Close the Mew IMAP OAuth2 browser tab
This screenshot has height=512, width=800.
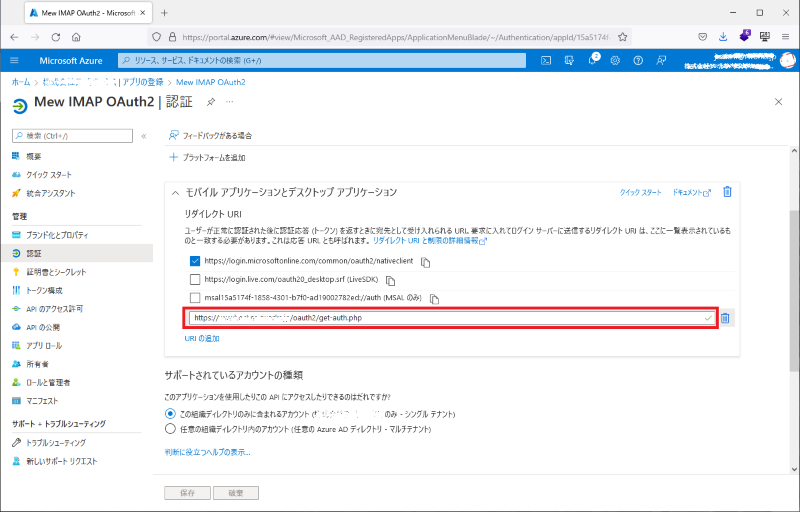point(143,13)
